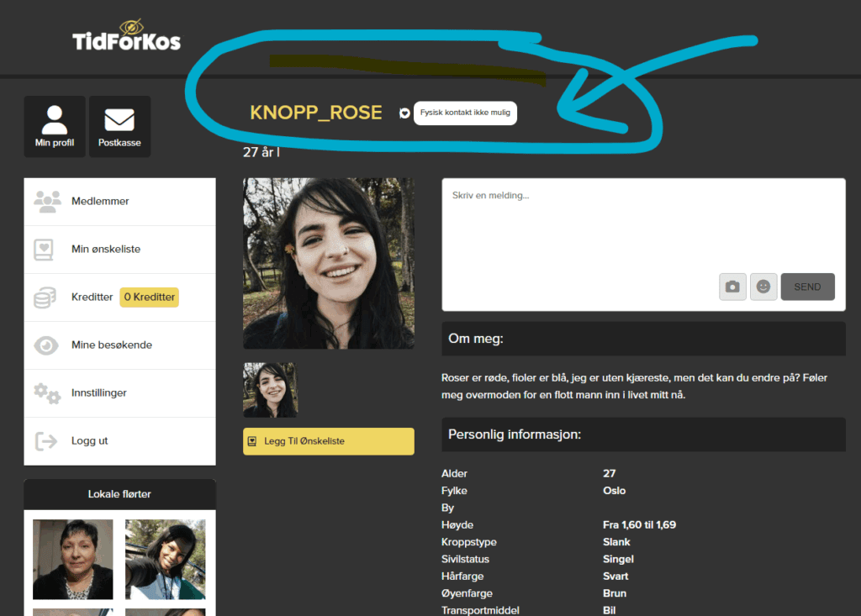Click the 'Om meg:' heading

click(476, 339)
